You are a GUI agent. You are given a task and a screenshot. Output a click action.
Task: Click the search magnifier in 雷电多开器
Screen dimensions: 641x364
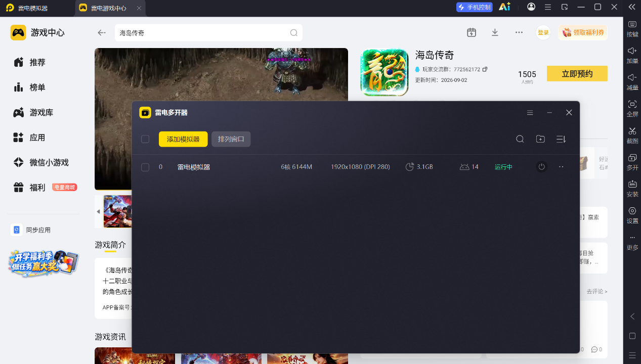tap(520, 139)
